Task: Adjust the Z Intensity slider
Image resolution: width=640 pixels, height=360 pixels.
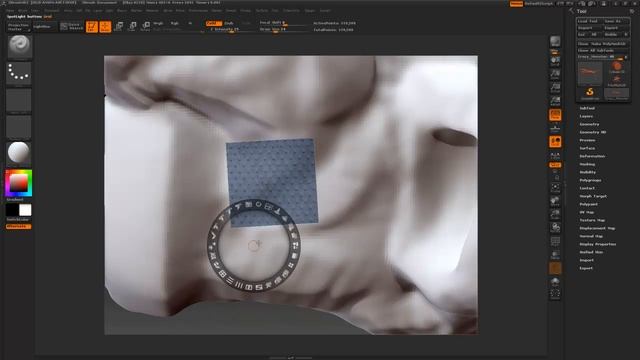Action: click(229, 29)
